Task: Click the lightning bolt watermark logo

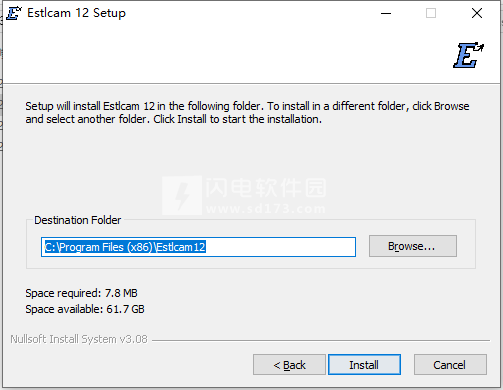Action: tap(182, 195)
